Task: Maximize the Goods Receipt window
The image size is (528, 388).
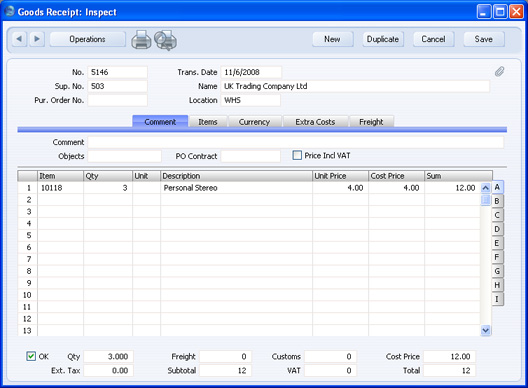Action: coord(500,12)
